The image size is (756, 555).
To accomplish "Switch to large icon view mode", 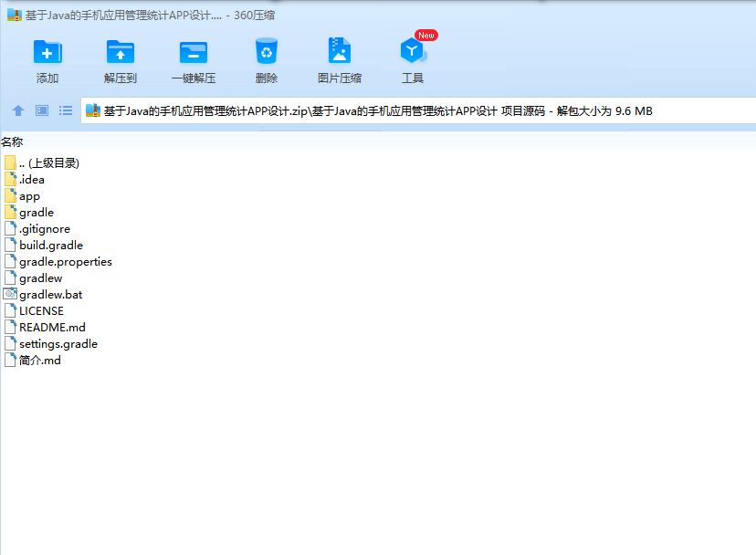I will (42, 110).
